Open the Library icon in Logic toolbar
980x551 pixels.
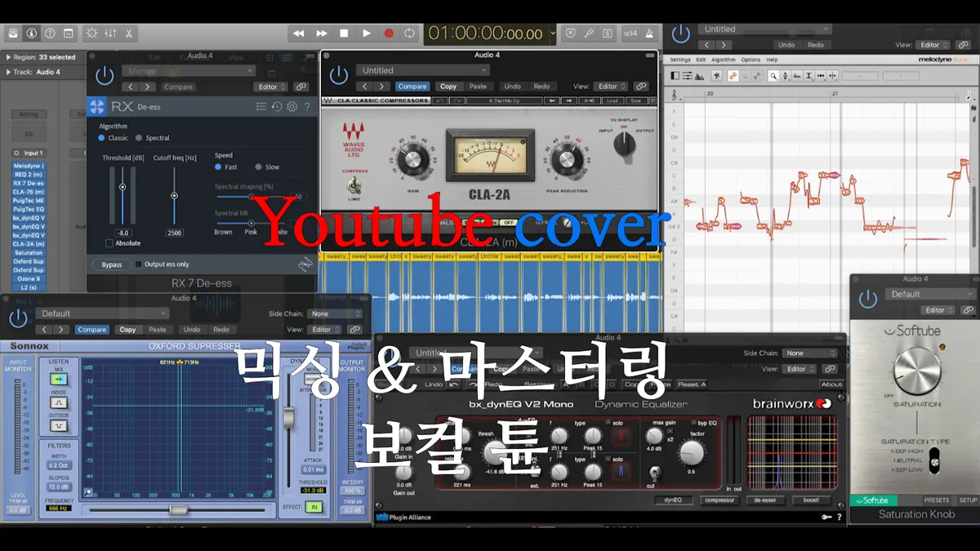[12, 33]
